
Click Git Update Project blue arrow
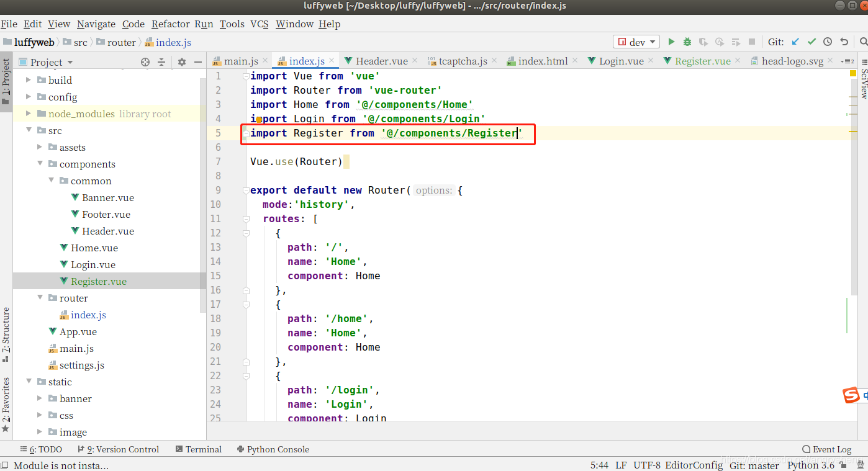[x=795, y=42]
